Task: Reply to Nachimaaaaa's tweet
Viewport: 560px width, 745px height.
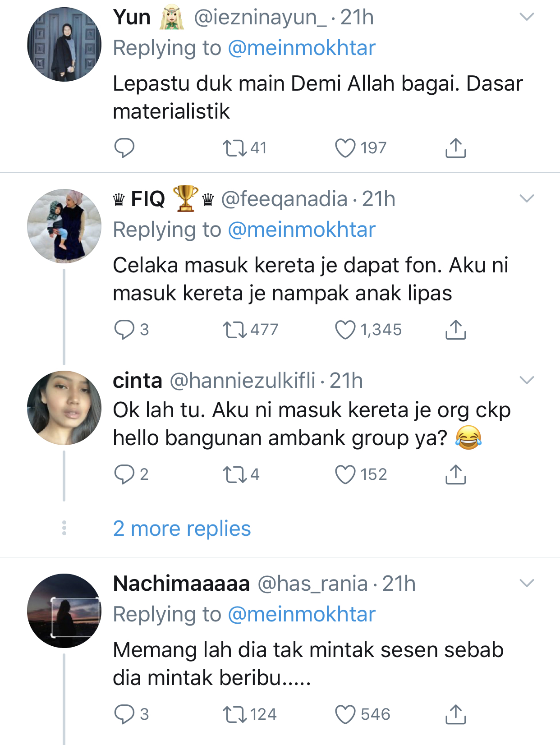Action: [124, 714]
